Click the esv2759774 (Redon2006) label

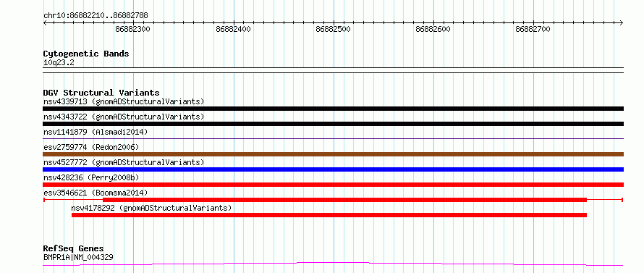[x=91, y=147]
